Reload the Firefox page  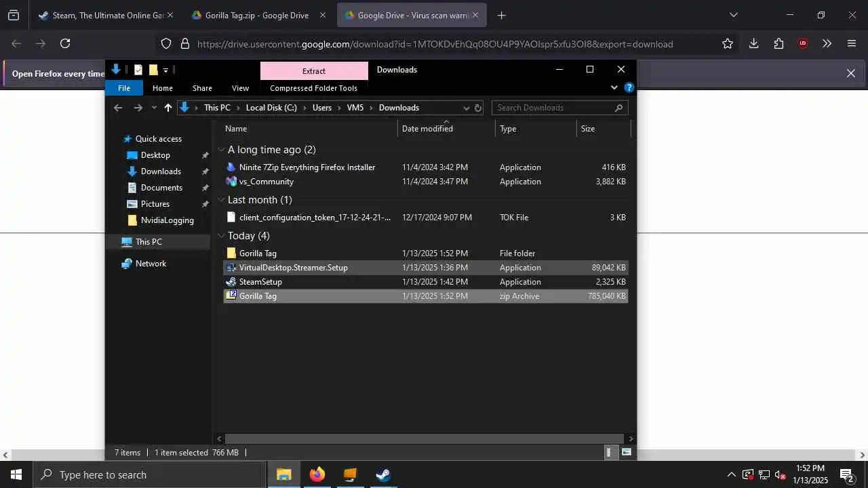point(65,43)
